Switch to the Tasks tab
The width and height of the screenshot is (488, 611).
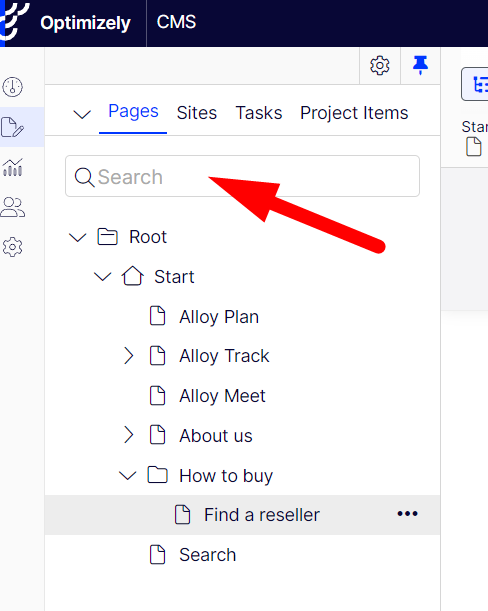click(259, 113)
